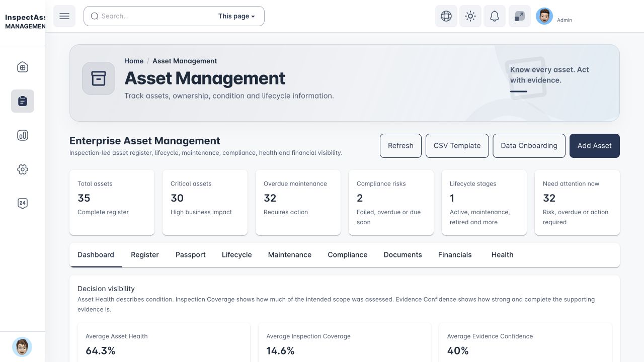The height and width of the screenshot is (362, 644).
Task: Switch to the Dashboard tab
Action: [96, 255]
